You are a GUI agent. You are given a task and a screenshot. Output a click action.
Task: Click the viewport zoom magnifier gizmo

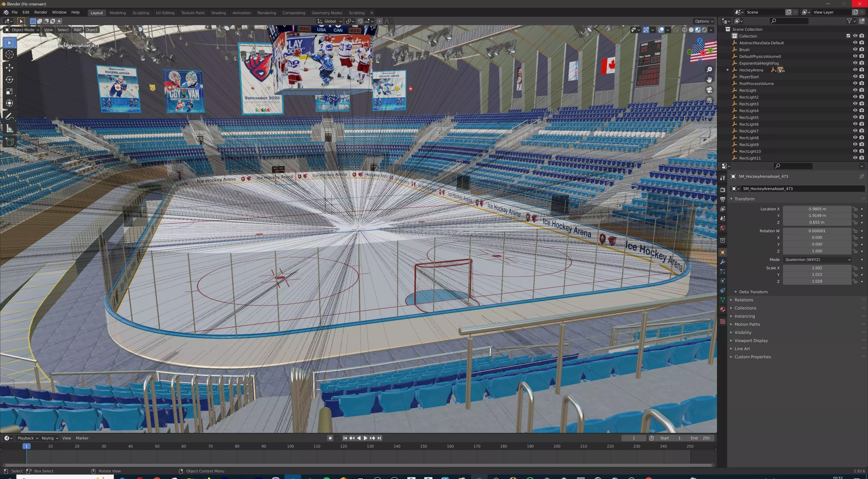(x=709, y=69)
